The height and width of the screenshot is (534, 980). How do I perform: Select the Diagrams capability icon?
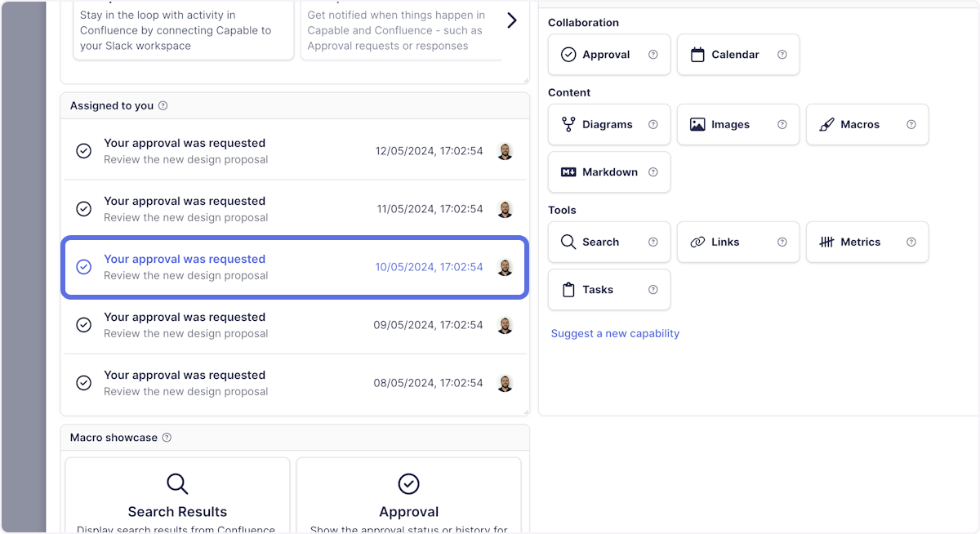568,125
